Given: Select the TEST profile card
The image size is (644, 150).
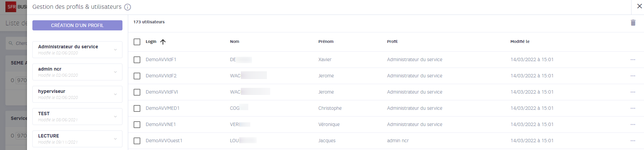Looking at the screenshot, I should pos(77,117).
